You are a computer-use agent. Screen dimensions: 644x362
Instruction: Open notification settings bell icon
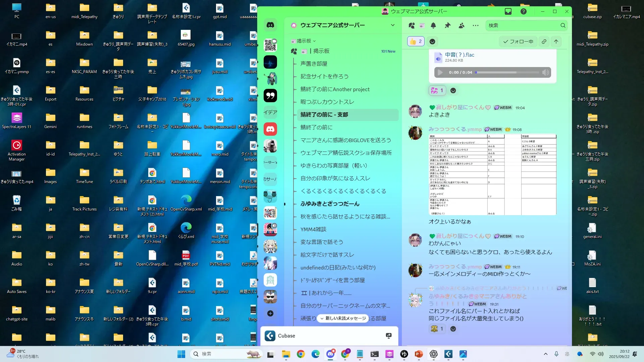click(x=433, y=25)
